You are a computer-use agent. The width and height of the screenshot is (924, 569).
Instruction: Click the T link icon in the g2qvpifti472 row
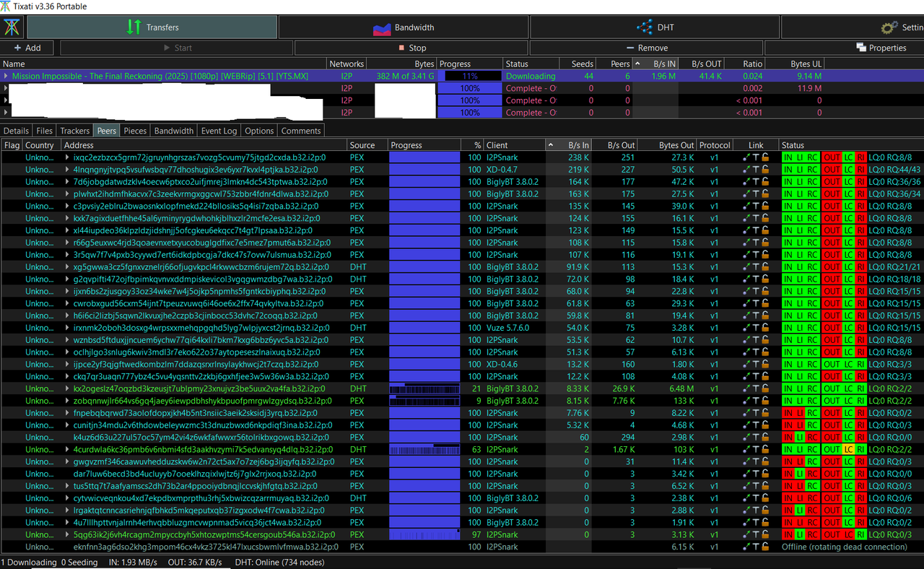[x=756, y=279]
